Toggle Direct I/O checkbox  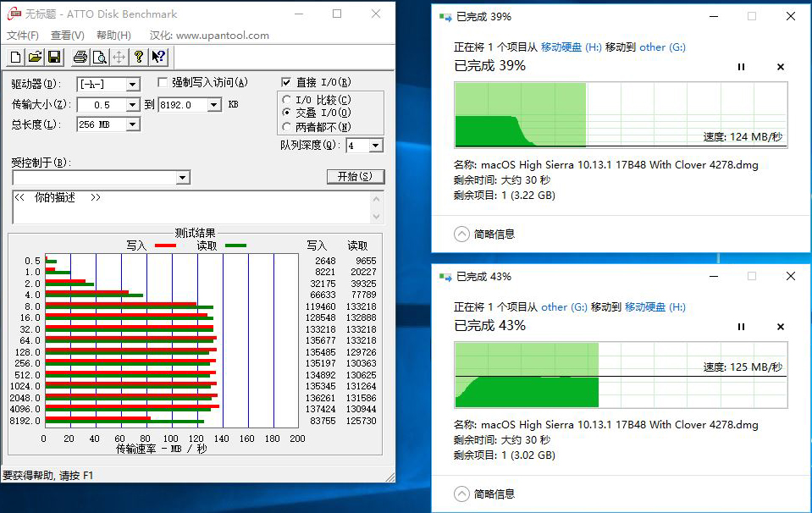(x=286, y=82)
